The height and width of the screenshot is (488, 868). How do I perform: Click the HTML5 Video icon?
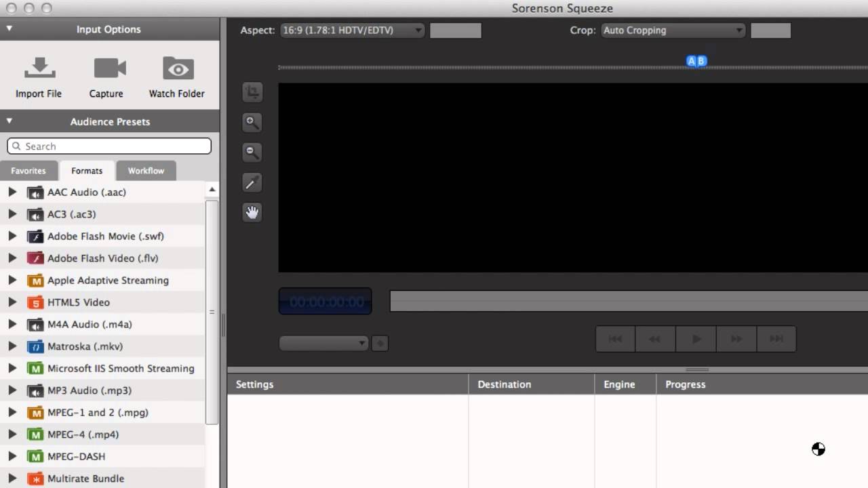coord(35,302)
